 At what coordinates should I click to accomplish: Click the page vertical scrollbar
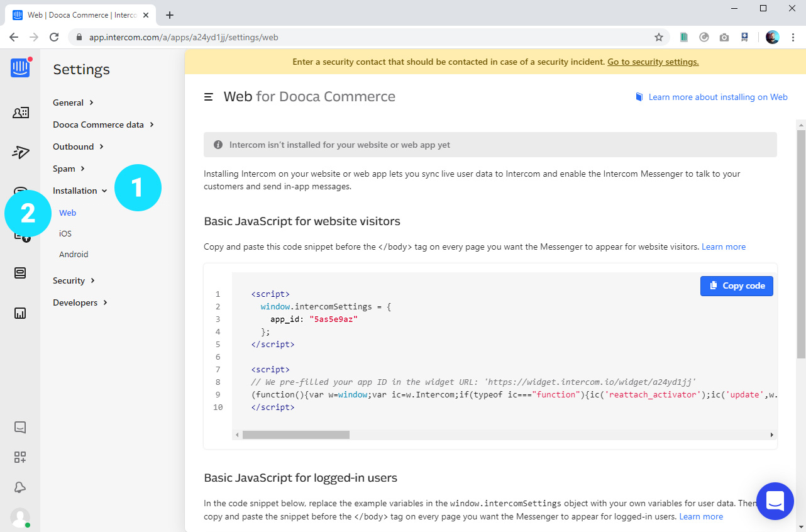coord(801,244)
